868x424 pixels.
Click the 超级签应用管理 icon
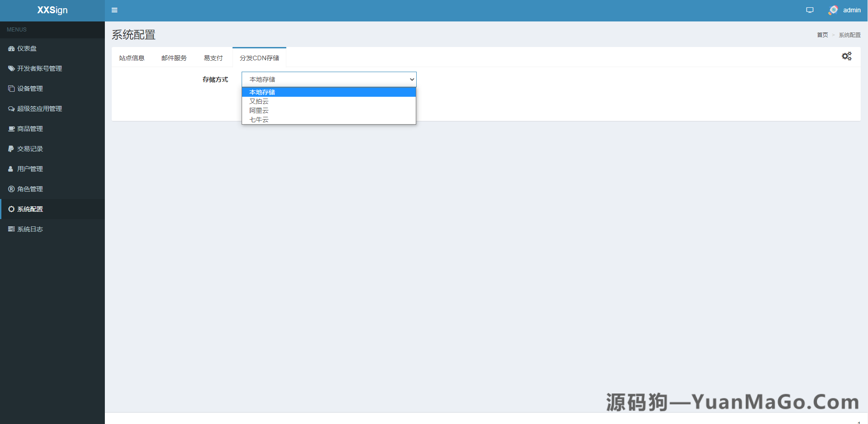11,109
